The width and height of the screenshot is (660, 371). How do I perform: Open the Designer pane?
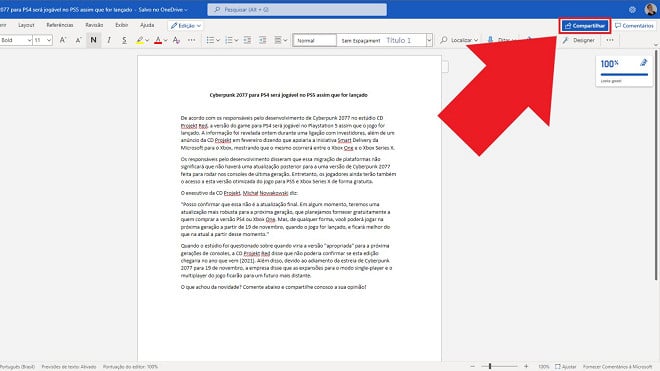pyautogui.click(x=579, y=40)
